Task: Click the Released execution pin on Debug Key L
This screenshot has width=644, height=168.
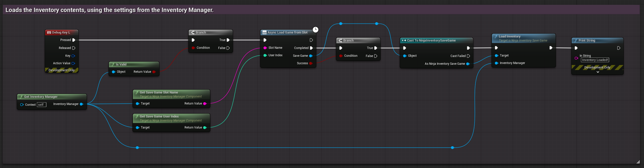Action: click(74, 48)
